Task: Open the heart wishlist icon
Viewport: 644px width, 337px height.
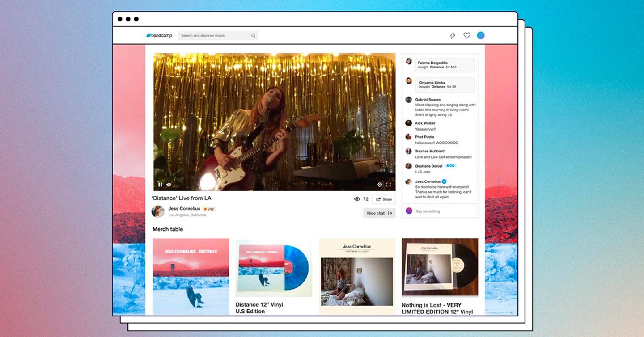Action: [466, 35]
